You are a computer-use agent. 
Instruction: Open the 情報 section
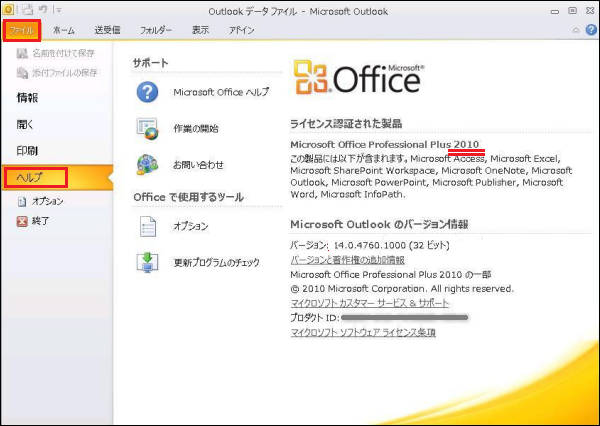tap(27, 98)
